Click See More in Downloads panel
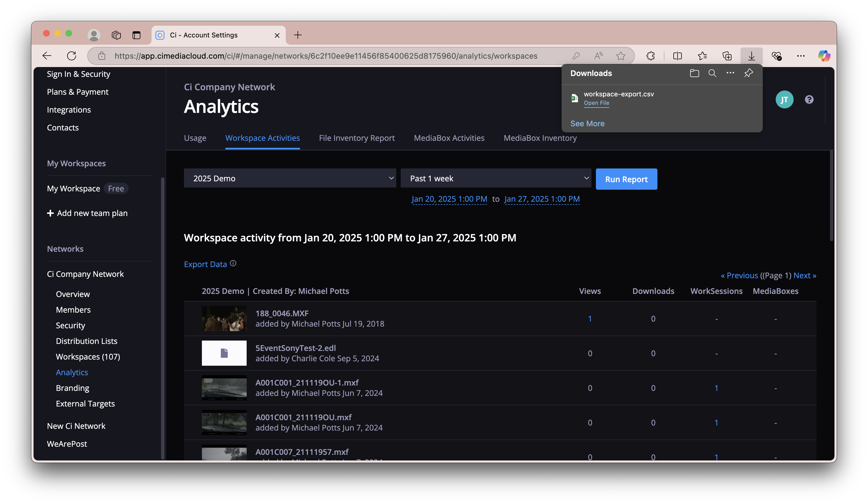The image size is (868, 504). [x=587, y=123]
